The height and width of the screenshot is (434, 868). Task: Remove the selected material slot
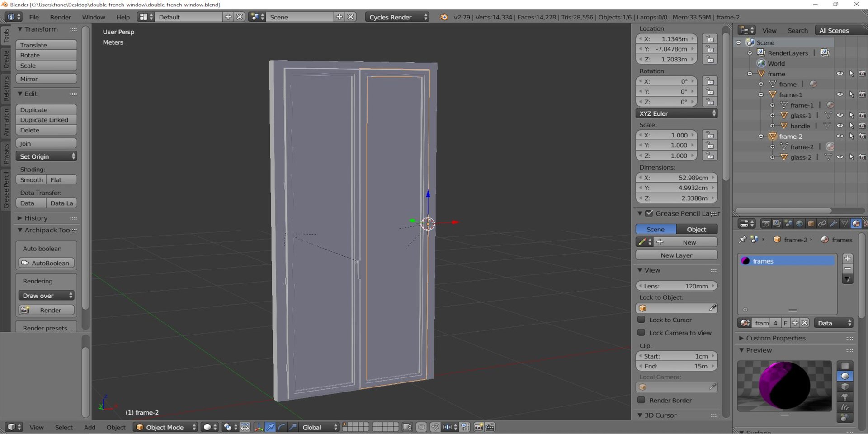848,269
